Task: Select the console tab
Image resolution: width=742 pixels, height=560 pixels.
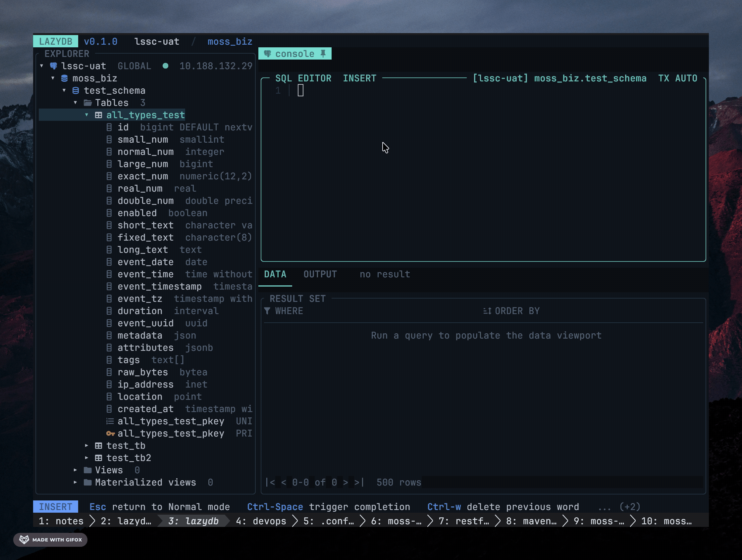Action: click(295, 54)
